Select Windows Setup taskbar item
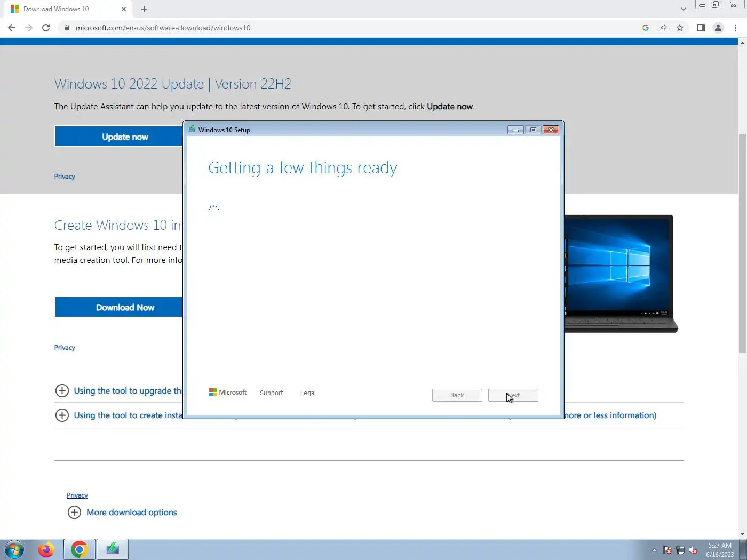 click(113, 549)
